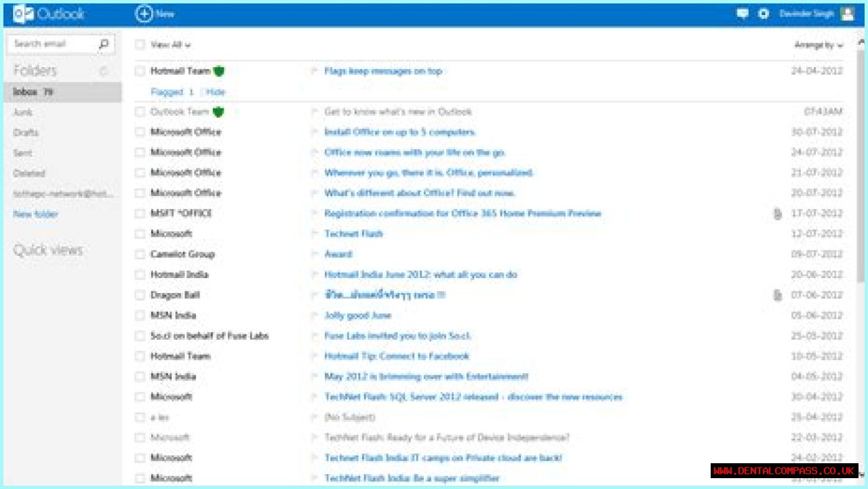Open the Arrange by dropdown
This screenshot has height=489, width=868.
pyautogui.click(x=818, y=45)
